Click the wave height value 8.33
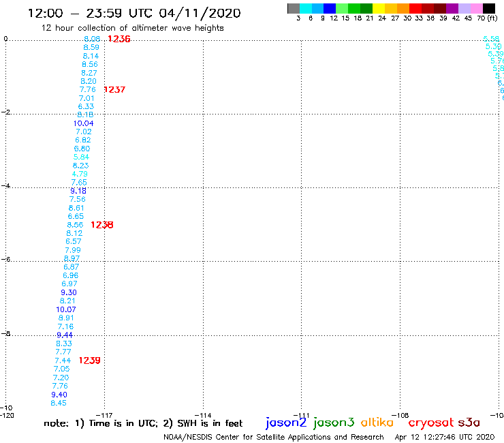 [x=64, y=343]
